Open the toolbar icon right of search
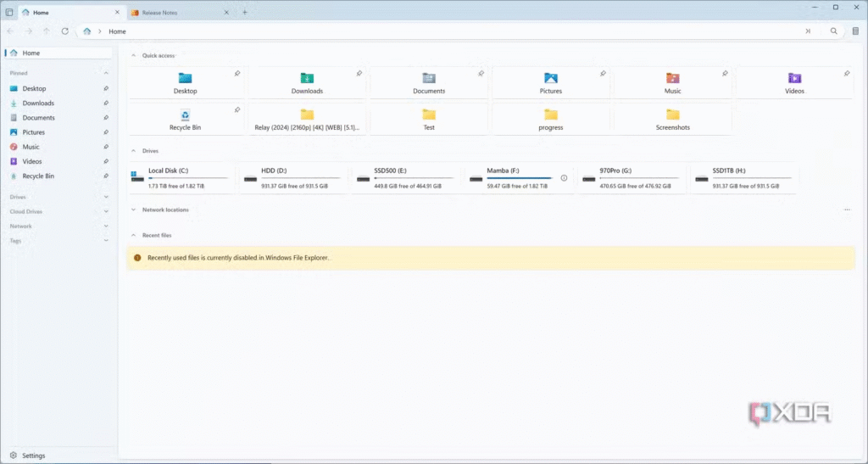Screen dimensions: 868x464 (854, 31)
